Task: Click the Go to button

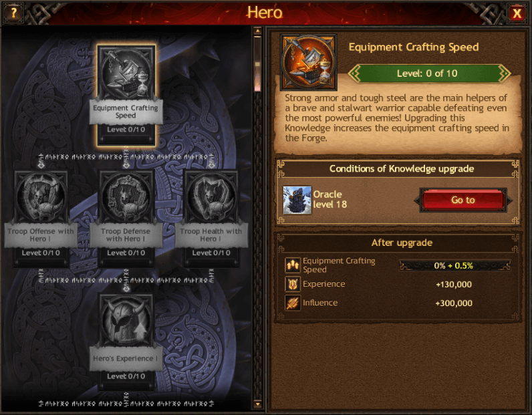Action: (463, 200)
